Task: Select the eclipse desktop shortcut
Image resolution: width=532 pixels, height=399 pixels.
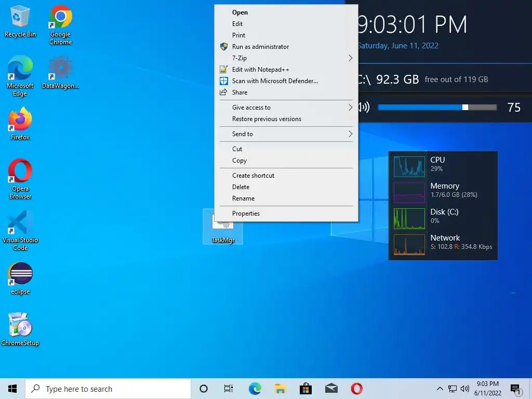Action: [20, 278]
